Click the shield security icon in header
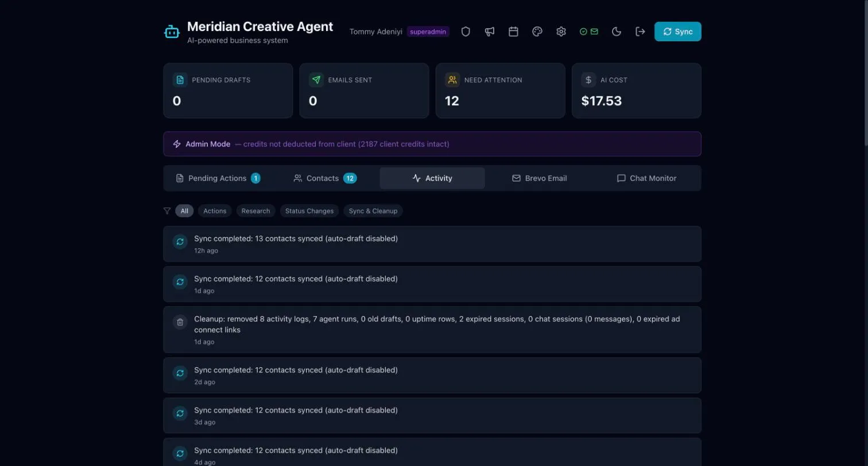 coord(466,32)
